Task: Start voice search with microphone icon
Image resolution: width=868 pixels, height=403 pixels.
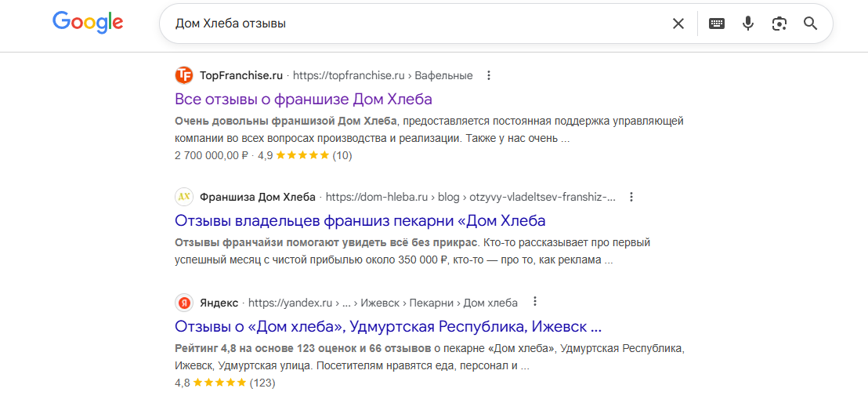Action: click(x=748, y=24)
